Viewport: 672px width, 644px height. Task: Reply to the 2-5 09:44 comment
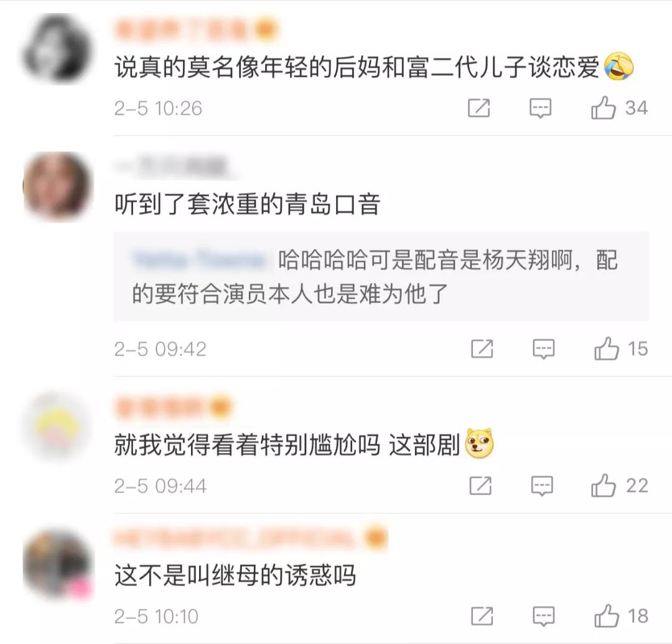click(x=542, y=486)
